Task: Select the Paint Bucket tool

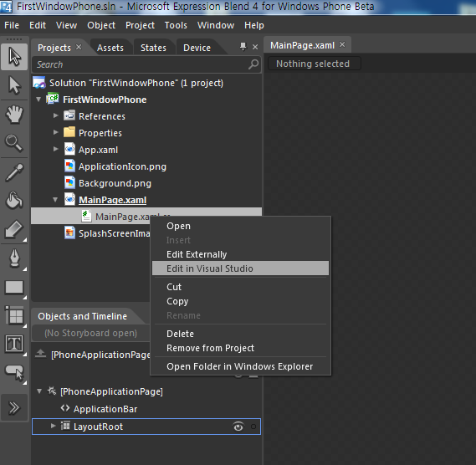Action: coord(14,201)
